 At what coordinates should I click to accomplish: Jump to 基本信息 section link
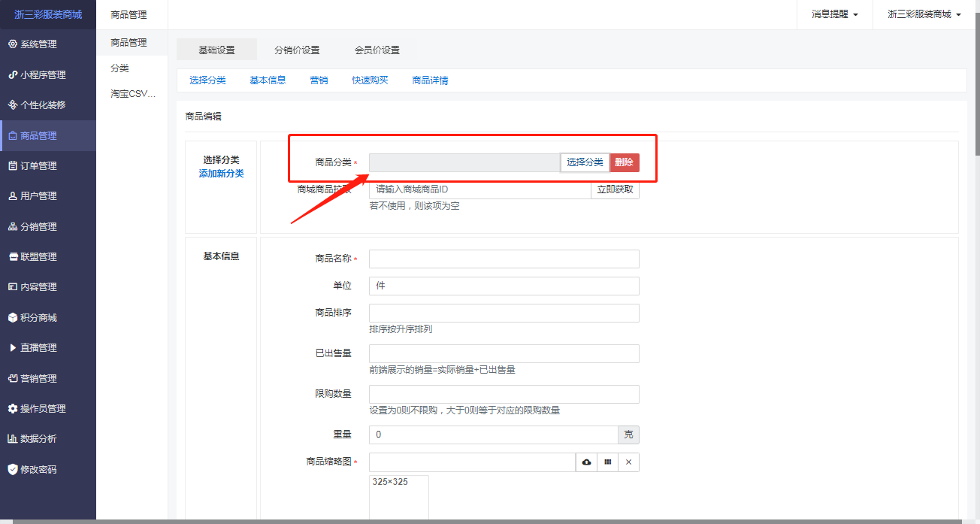[268, 80]
